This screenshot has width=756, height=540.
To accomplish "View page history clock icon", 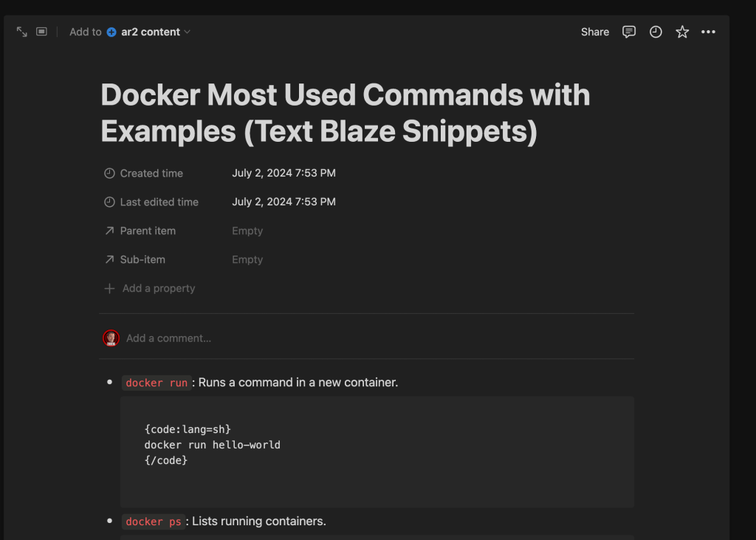I will click(656, 32).
